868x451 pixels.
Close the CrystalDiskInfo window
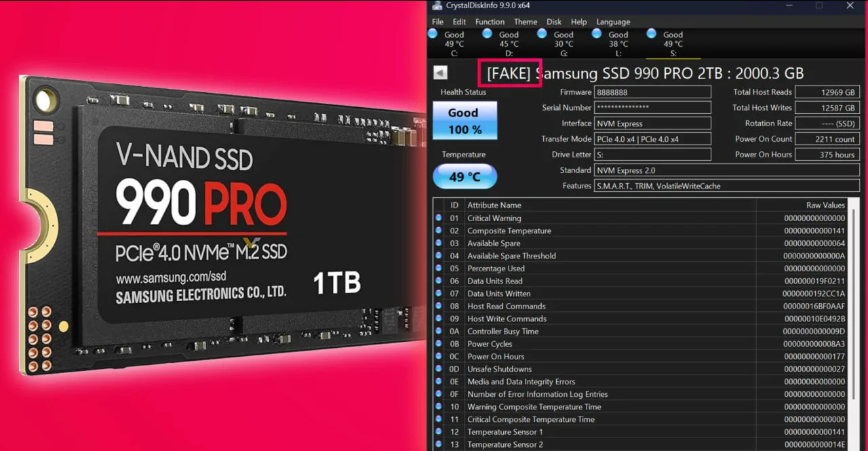coord(850,5)
